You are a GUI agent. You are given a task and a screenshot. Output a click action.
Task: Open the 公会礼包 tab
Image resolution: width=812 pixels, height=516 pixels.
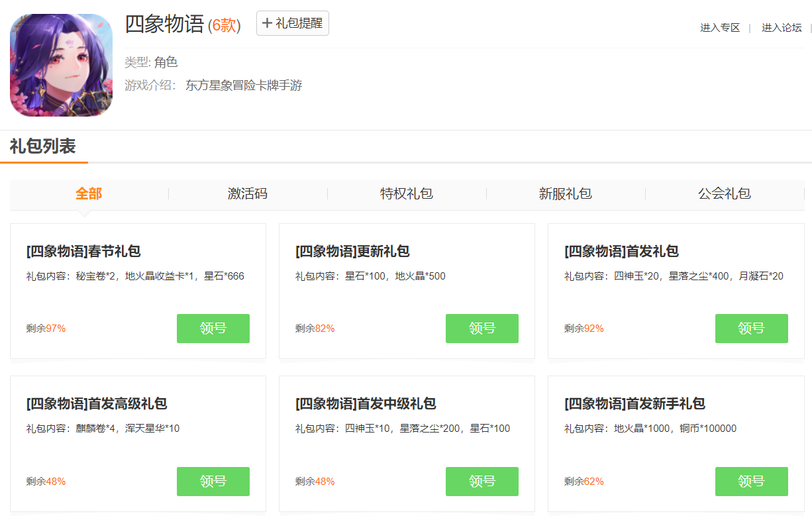pos(725,194)
